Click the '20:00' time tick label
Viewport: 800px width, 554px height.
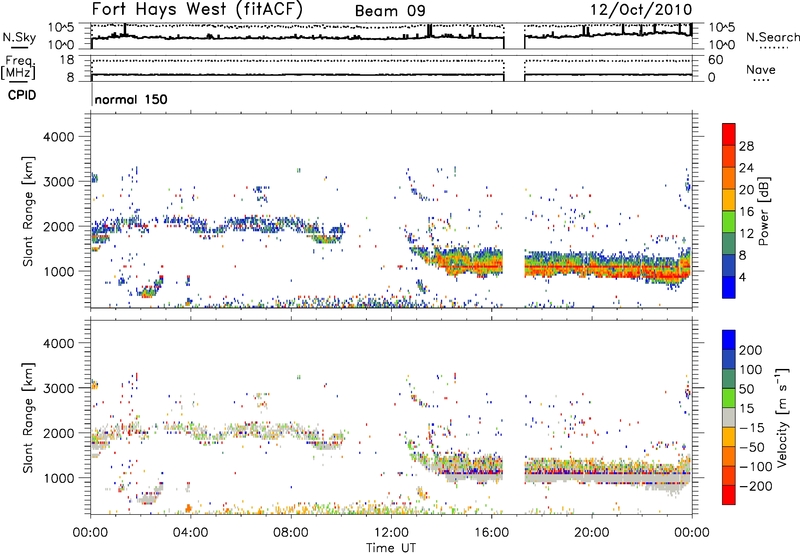(x=591, y=533)
